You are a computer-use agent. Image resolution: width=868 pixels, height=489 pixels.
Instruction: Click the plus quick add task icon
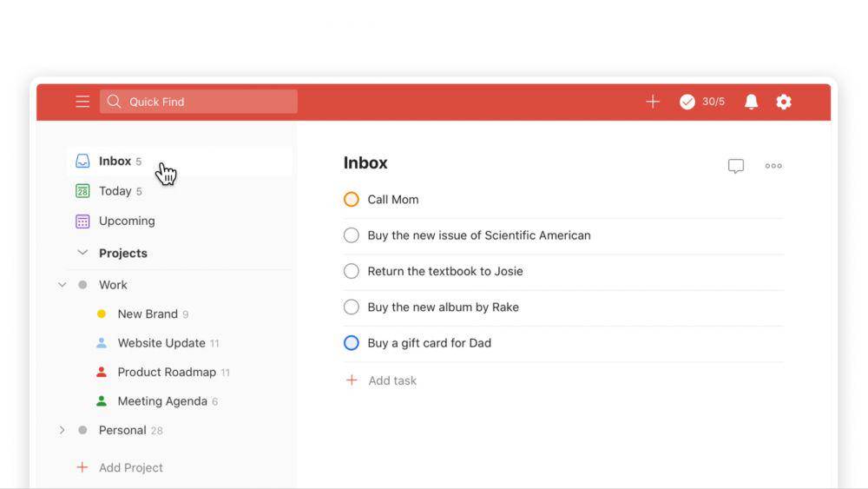point(653,102)
